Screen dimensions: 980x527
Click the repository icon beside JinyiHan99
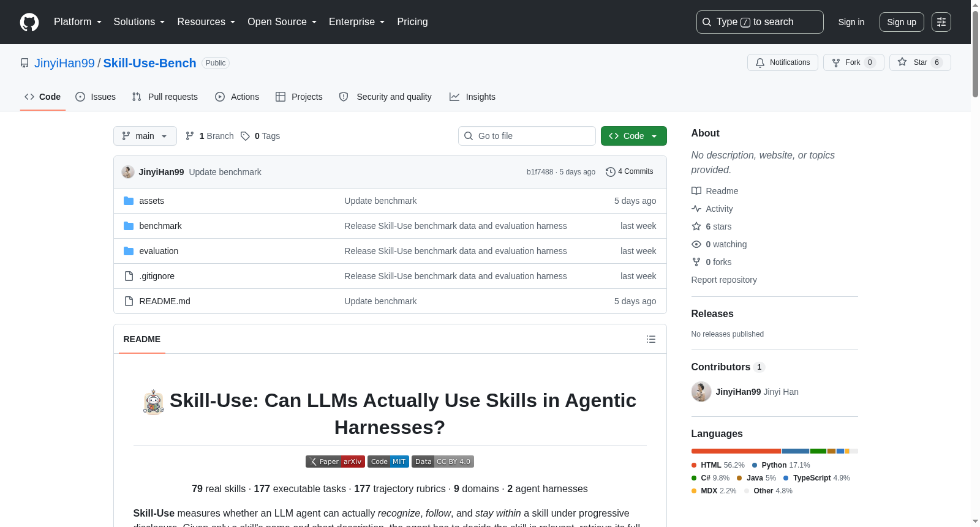point(24,63)
